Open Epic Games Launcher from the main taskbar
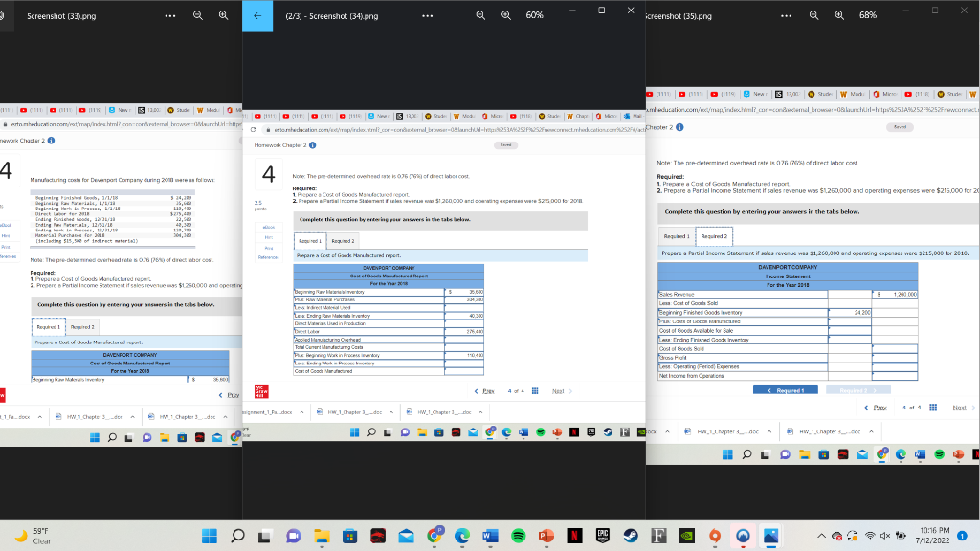This screenshot has height=551, width=980. (603, 536)
